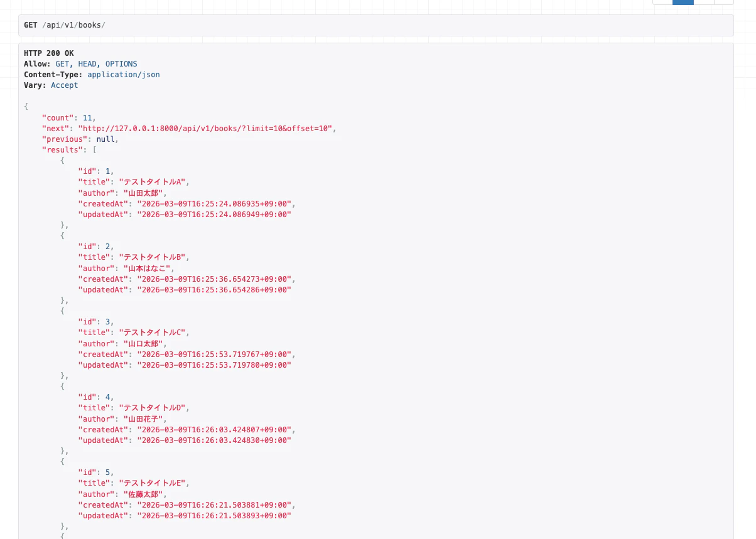Click author value "山田花子"
Screen dimensions: 756x539
[143, 419]
